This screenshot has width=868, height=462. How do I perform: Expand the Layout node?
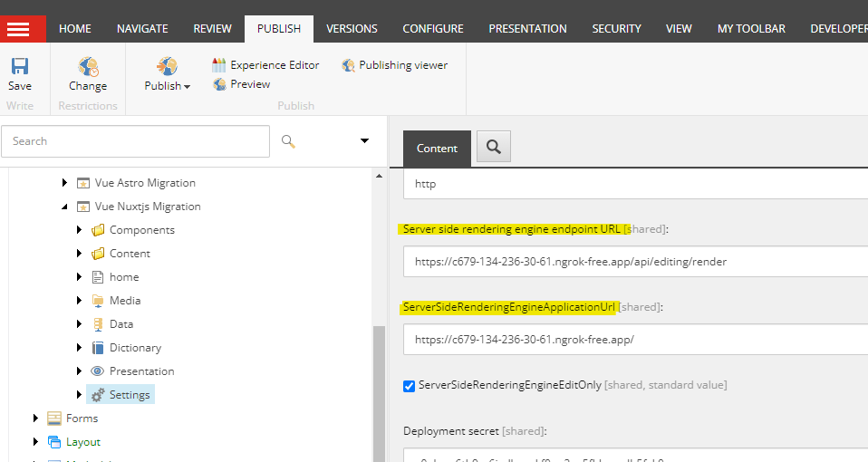35,441
